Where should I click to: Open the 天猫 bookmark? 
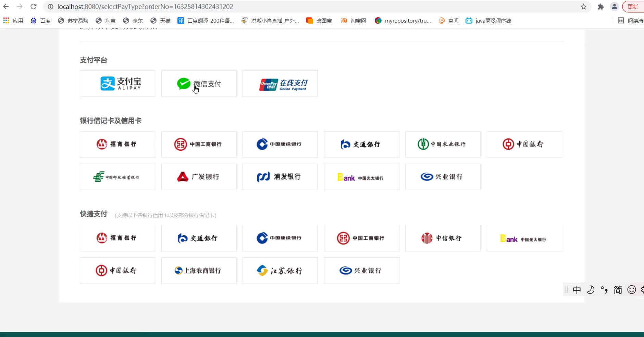pos(160,21)
